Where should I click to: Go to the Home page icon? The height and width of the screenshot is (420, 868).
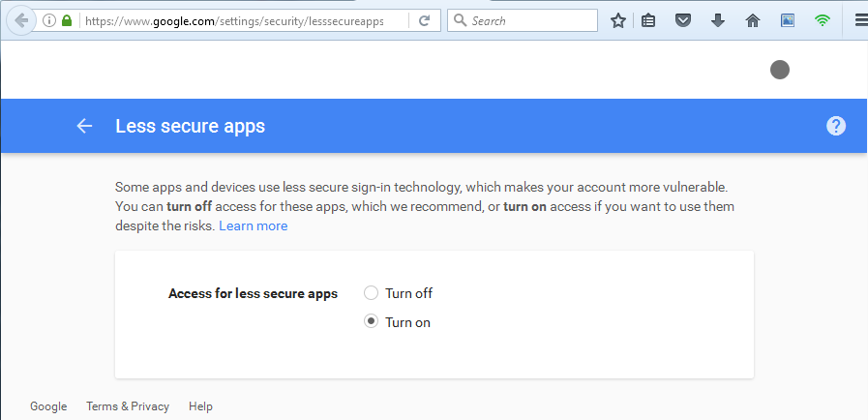click(752, 20)
